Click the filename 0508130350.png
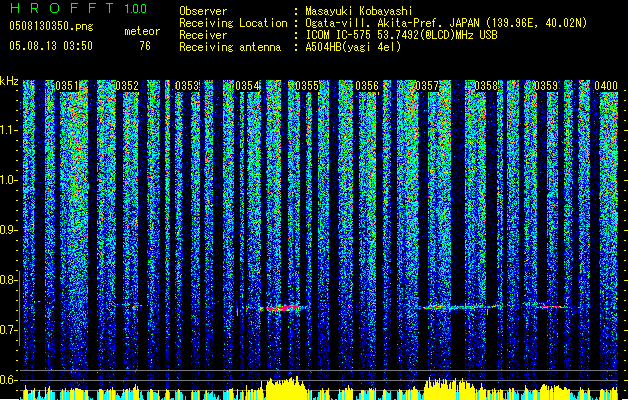629x400 pixels. pyautogui.click(x=51, y=26)
